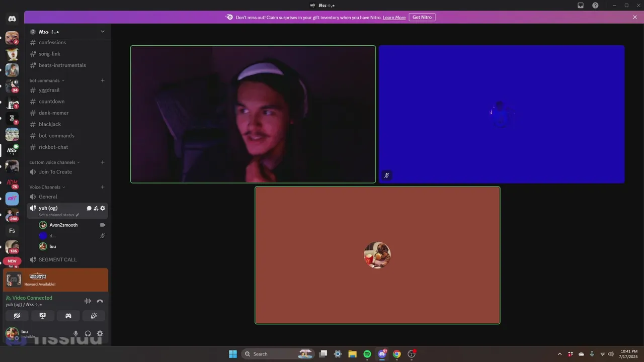This screenshot has width=644, height=362.
Task: Focus the blue muted participant tile
Action: click(x=502, y=114)
